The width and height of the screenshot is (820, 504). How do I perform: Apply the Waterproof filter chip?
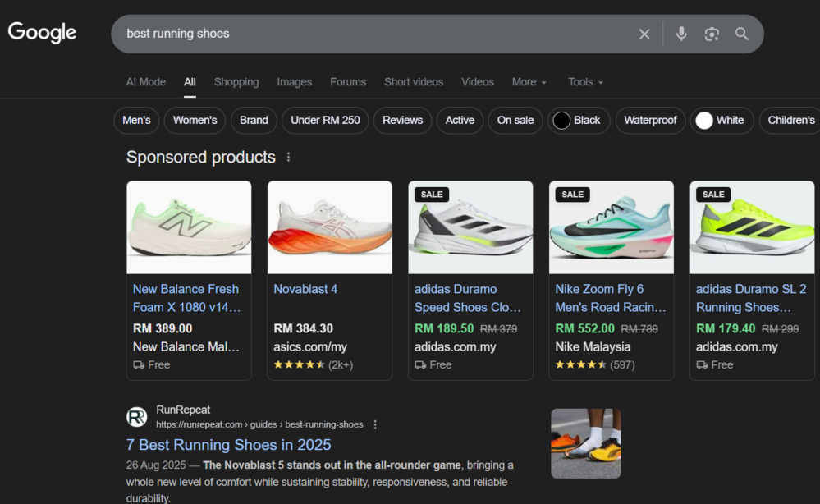(650, 120)
